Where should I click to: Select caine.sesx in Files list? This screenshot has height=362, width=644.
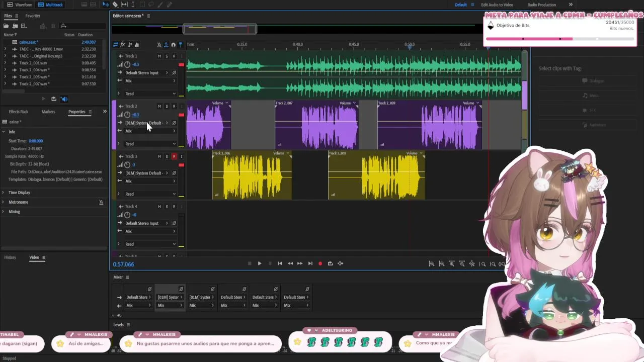tap(28, 42)
